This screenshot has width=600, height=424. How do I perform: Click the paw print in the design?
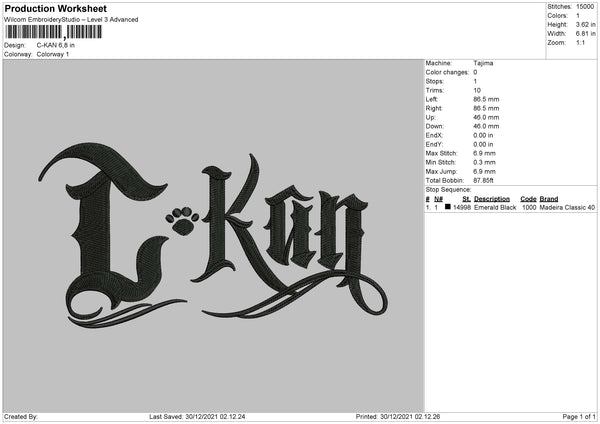click(182, 221)
